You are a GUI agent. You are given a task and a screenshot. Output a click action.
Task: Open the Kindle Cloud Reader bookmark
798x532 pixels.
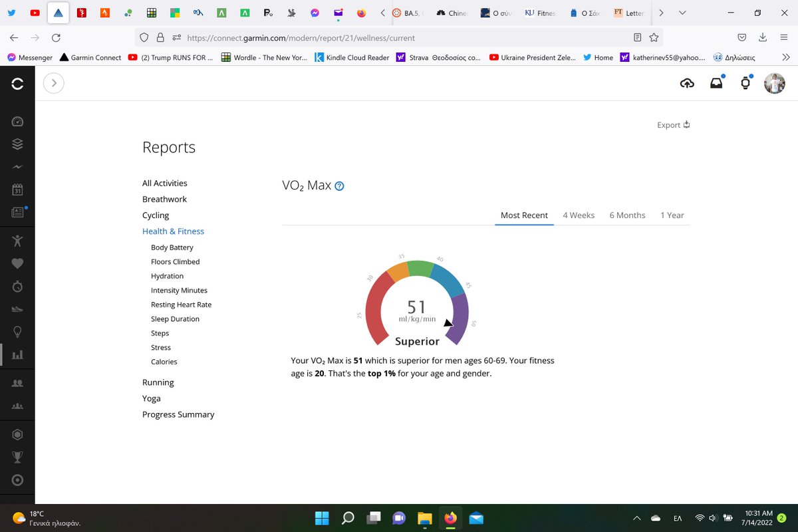tap(352, 58)
